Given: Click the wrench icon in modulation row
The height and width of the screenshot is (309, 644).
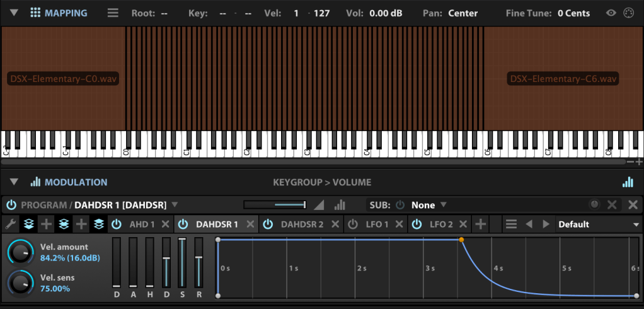Looking at the screenshot, I should (x=11, y=224).
